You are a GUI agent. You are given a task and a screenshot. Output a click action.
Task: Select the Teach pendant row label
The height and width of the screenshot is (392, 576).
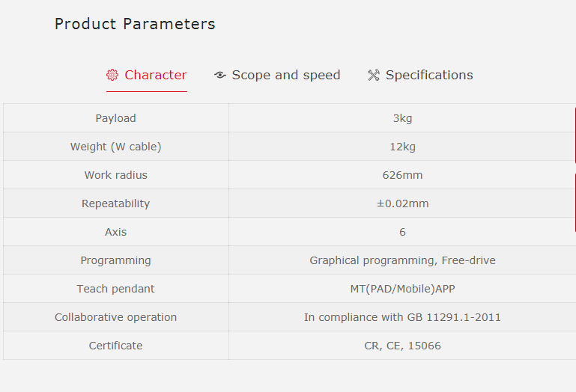(x=116, y=289)
